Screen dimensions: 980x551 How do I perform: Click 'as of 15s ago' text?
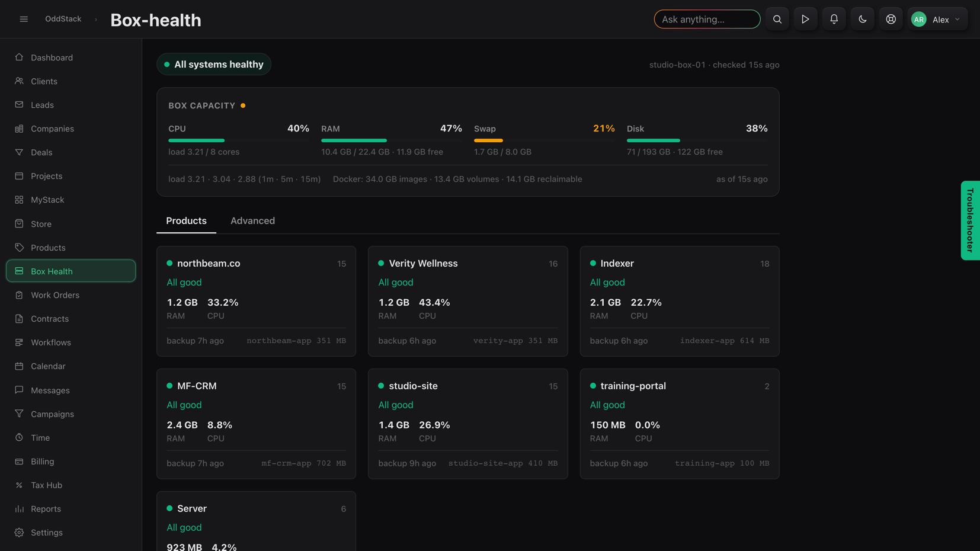pyautogui.click(x=742, y=179)
